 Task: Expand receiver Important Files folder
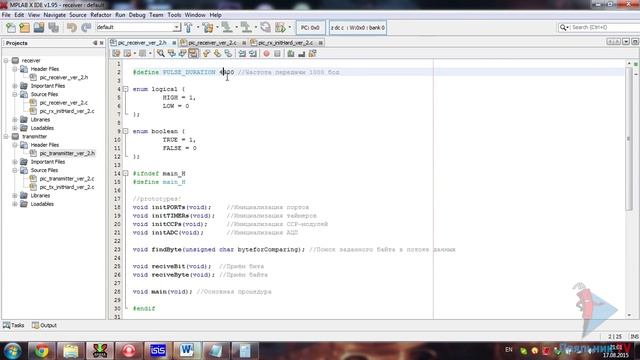pos(15,86)
